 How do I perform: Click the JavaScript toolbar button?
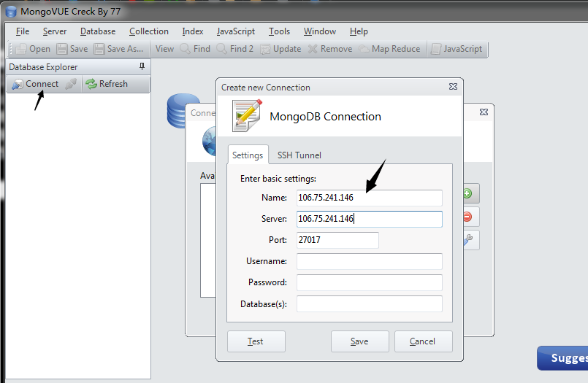[x=457, y=49]
